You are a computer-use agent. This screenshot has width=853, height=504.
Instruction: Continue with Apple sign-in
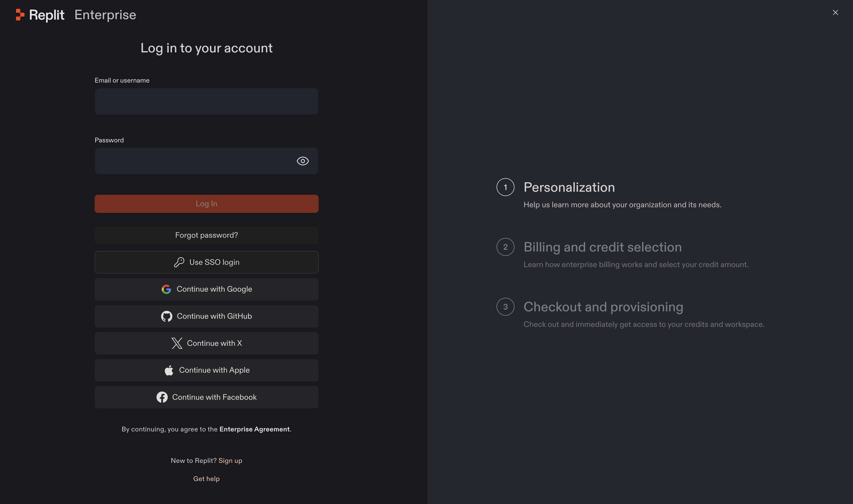coord(207,370)
